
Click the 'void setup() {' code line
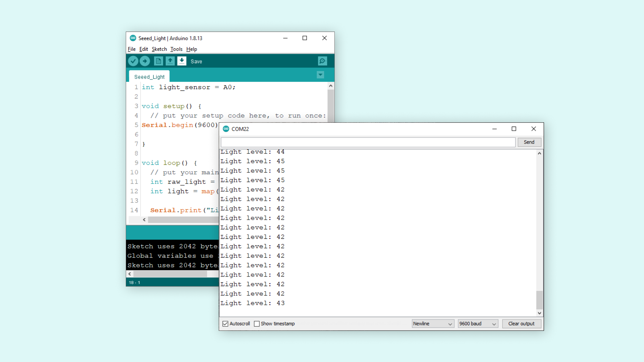(171, 106)
